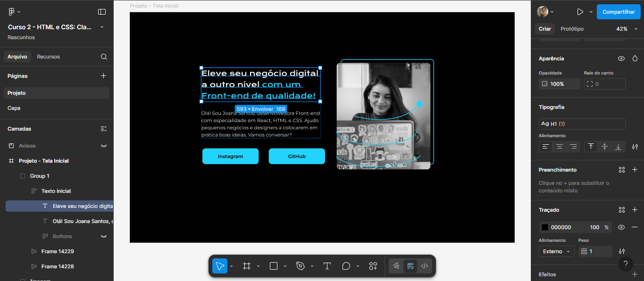644x281 pixels.
Task: Switch to Design mode icon
Action: click(x=410, y=266)
